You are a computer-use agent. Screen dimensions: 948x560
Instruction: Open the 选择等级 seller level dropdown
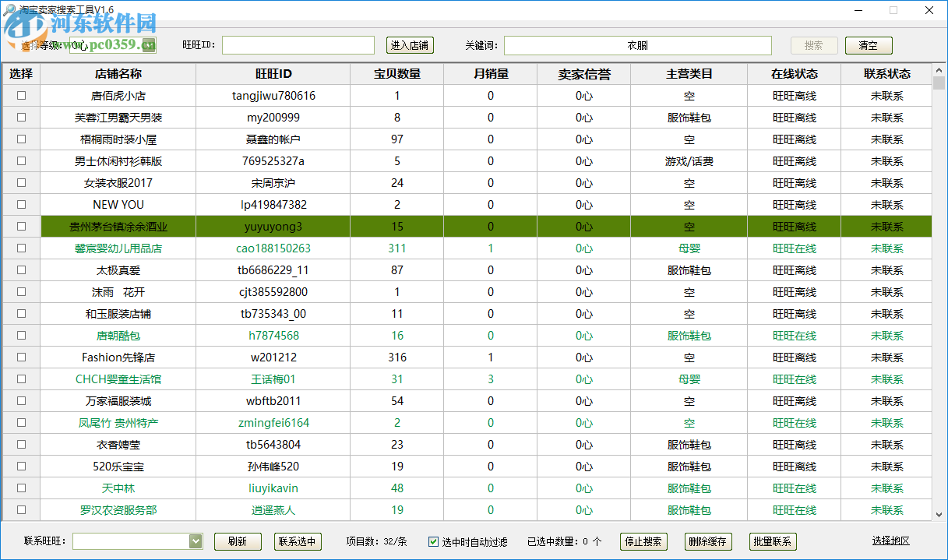[x=148, y=45]
